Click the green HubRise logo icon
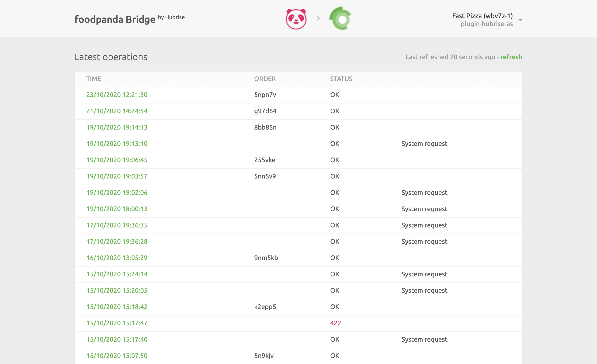Image resolution: width=597 pixels, height=364 pixels. click(340, 18)
